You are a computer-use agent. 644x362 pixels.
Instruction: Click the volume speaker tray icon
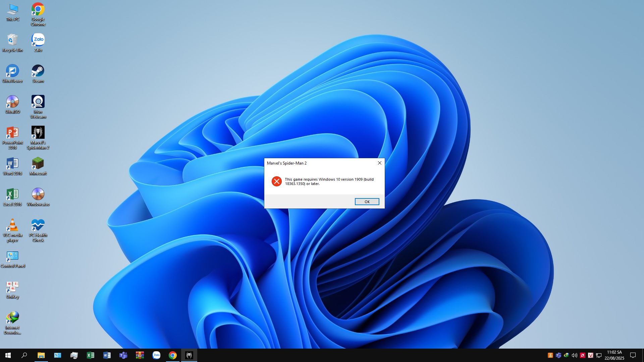pos(574,355)
